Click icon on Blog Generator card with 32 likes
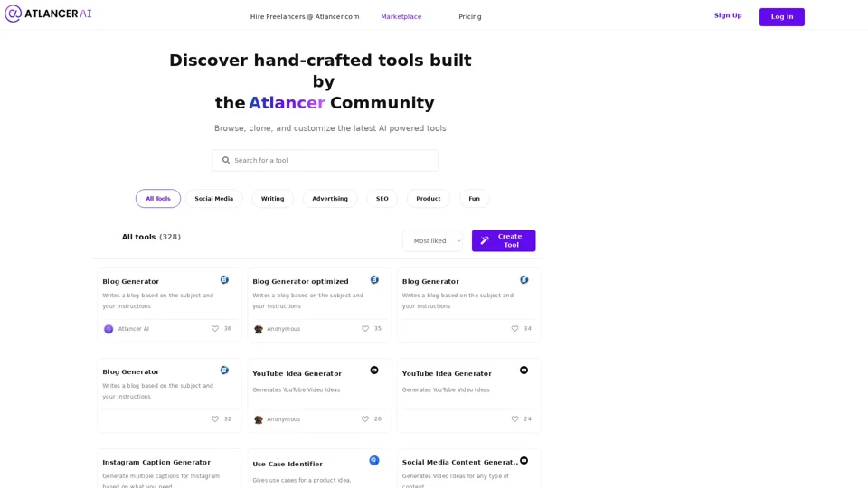868x488 pixels. coord(224,371)
